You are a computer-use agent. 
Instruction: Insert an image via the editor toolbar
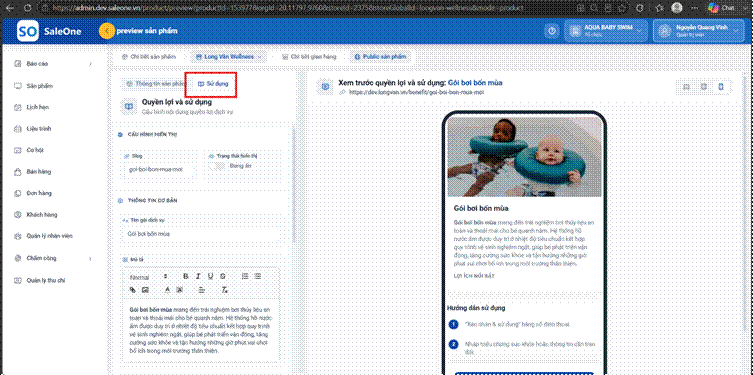[145, 290]
